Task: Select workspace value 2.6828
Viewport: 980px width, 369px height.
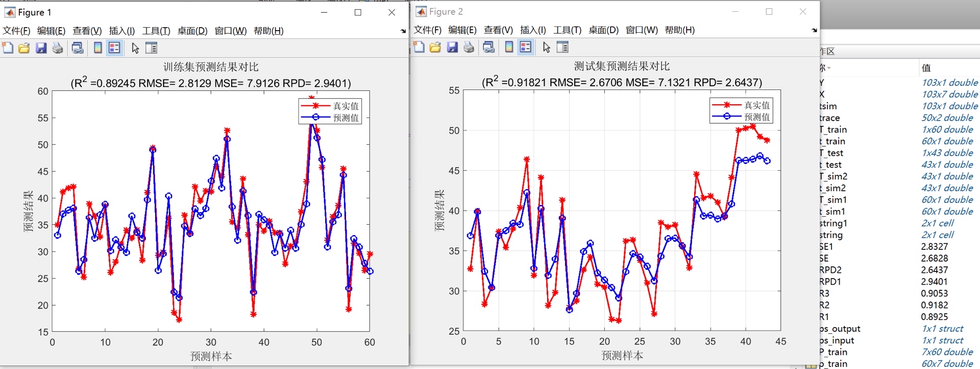Action: tap(934, 258)
